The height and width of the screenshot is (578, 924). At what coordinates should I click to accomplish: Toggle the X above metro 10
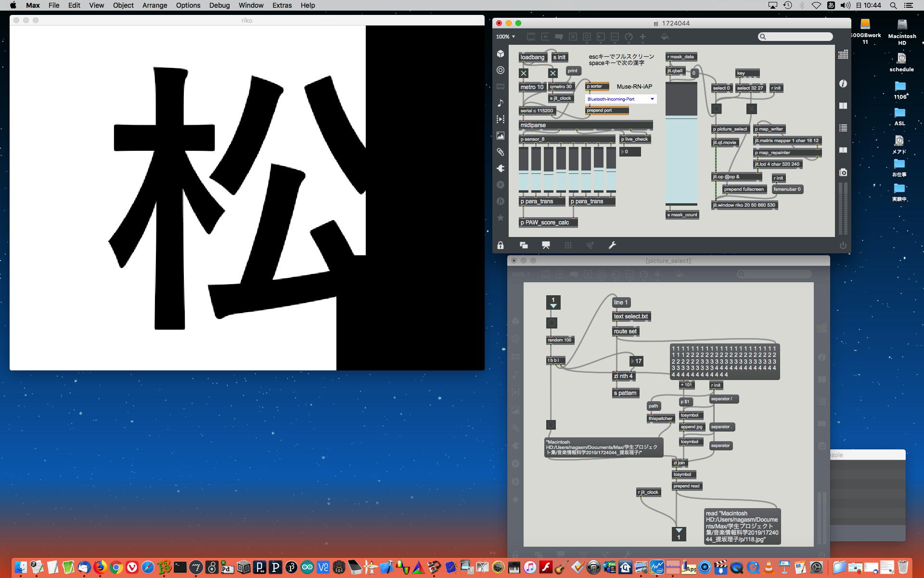tap(524, 73)
